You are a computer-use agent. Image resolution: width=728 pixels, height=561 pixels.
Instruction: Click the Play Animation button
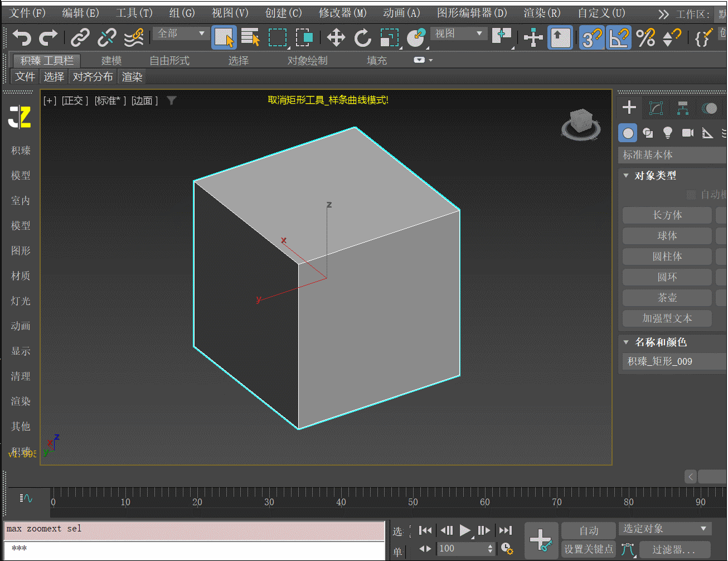click(465, 530)
